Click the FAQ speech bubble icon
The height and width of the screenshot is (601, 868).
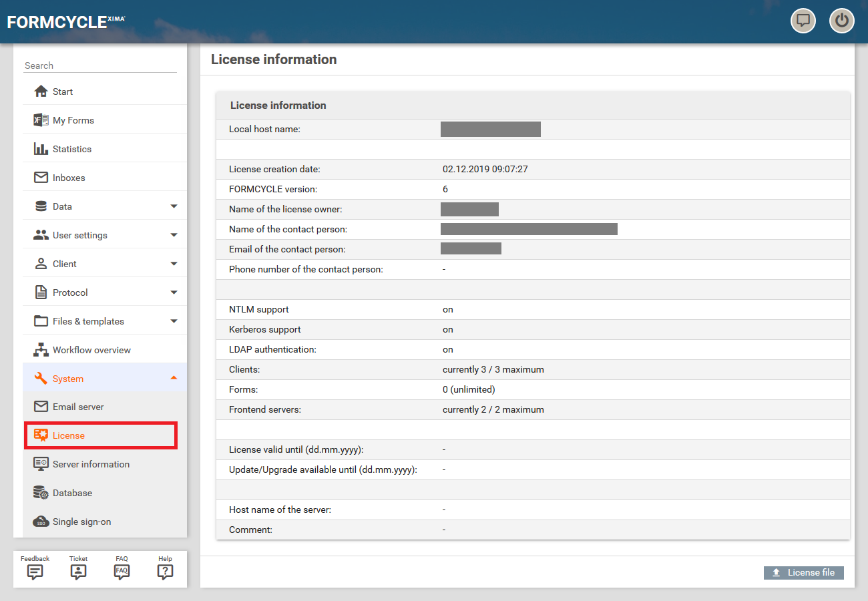point(122,572)
